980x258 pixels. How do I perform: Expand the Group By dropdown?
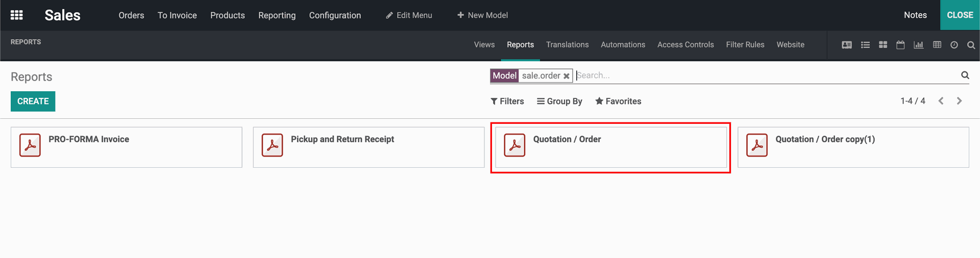click(x=559, y=101)
